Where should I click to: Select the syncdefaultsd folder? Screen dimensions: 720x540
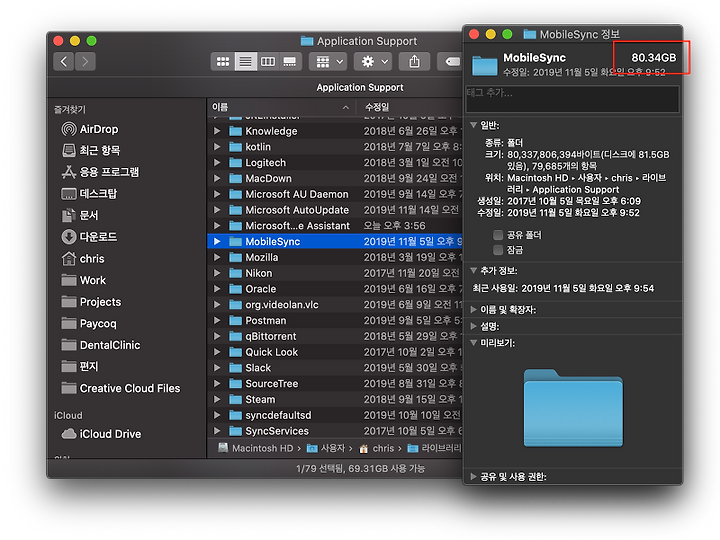tap(335, 415)
